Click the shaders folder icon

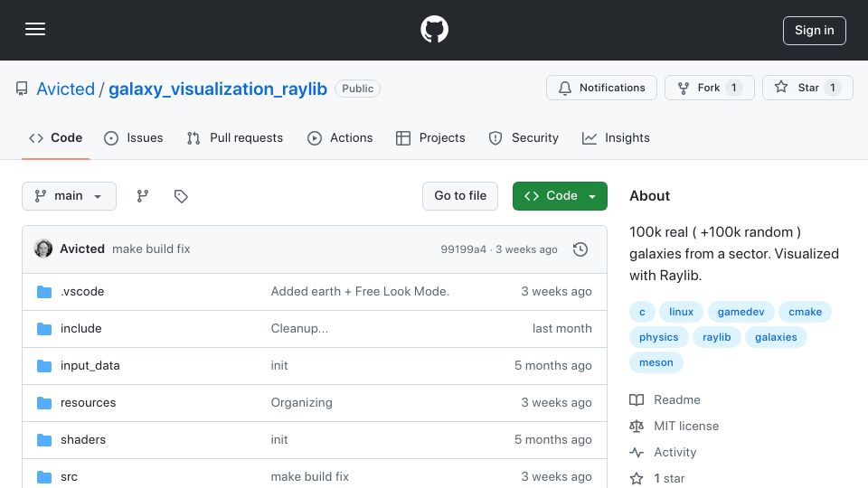click(x=44, y=440)
